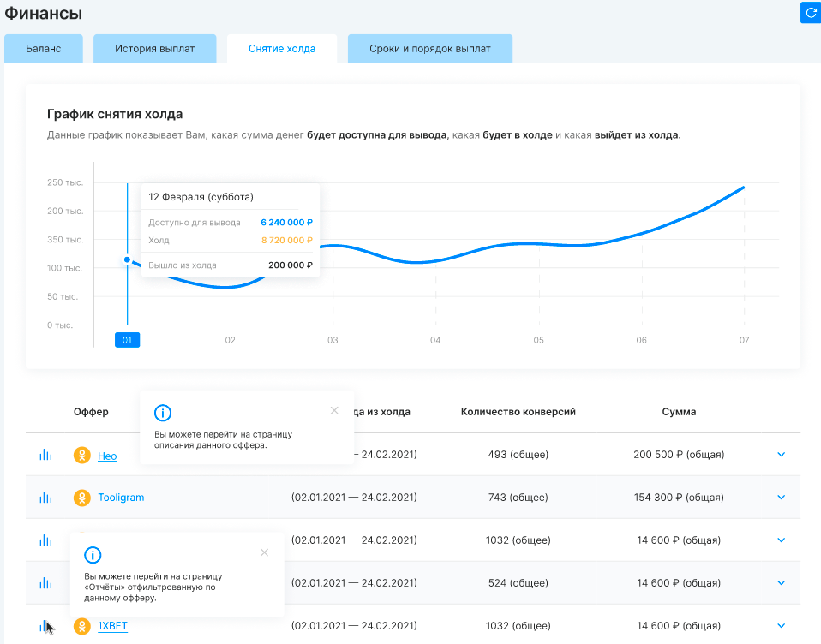Click info icon in offer description tooltip
Viewport: 821px width, 644px height.
tap(163, 413)
